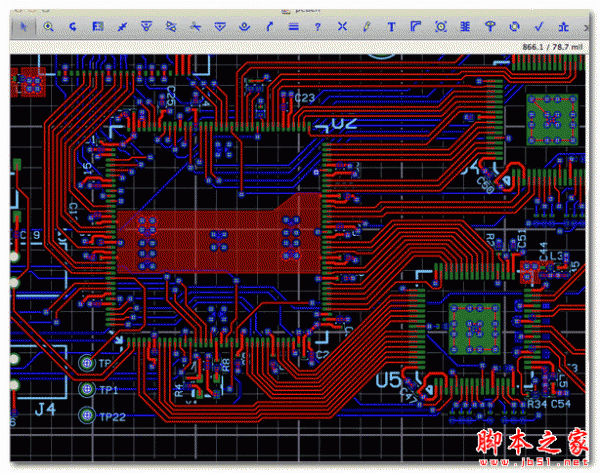Click the corner miter tool icon
The image size is (600, 473).
click(416, 26)
